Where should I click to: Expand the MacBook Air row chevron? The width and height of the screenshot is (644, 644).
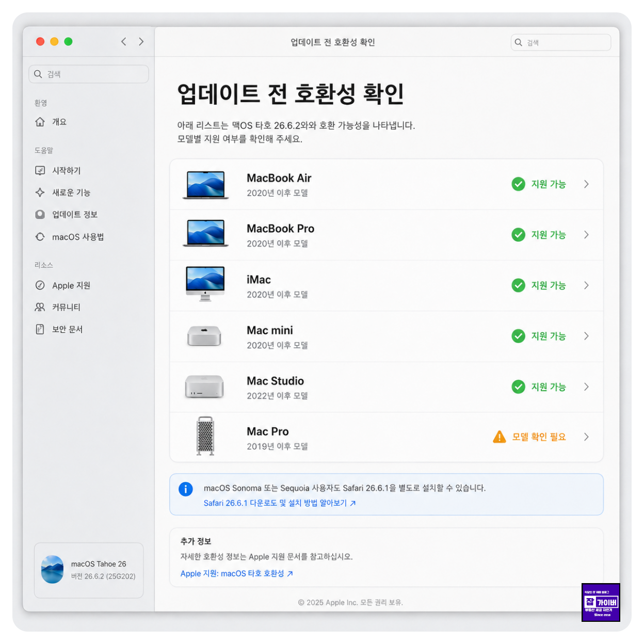[x=586, y=184]
